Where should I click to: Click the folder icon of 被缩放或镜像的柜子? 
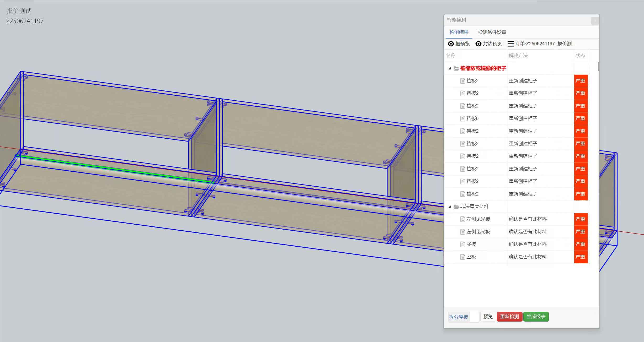coord(456,68)
